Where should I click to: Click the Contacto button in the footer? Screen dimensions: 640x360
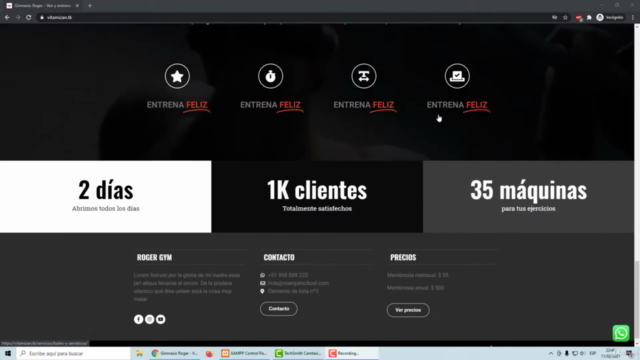click(279, 309)
